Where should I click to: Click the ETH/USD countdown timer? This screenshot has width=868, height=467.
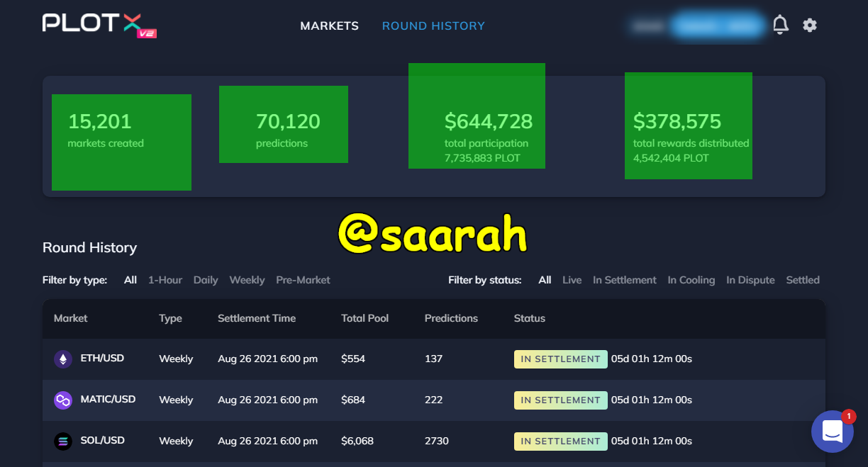tap(652, 359)
